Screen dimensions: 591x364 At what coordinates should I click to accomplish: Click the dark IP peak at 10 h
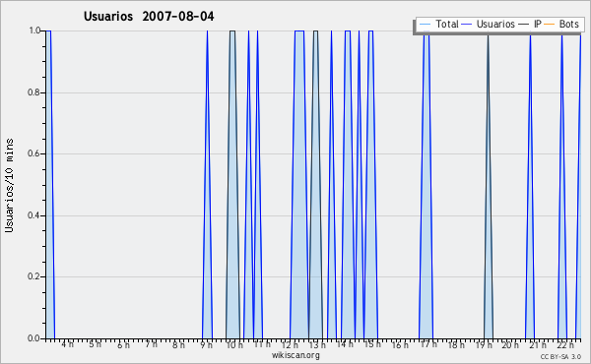pos(232,184)
